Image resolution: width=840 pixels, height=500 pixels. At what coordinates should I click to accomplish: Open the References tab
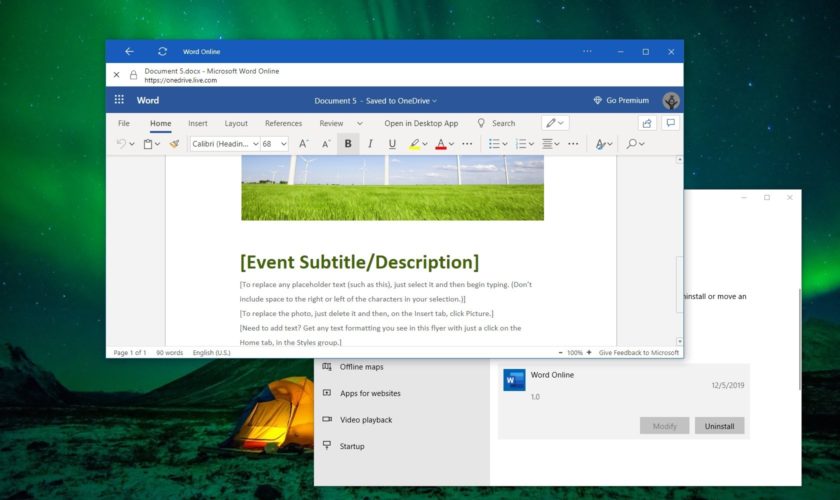pyautogui.click(x=283, y=123)
